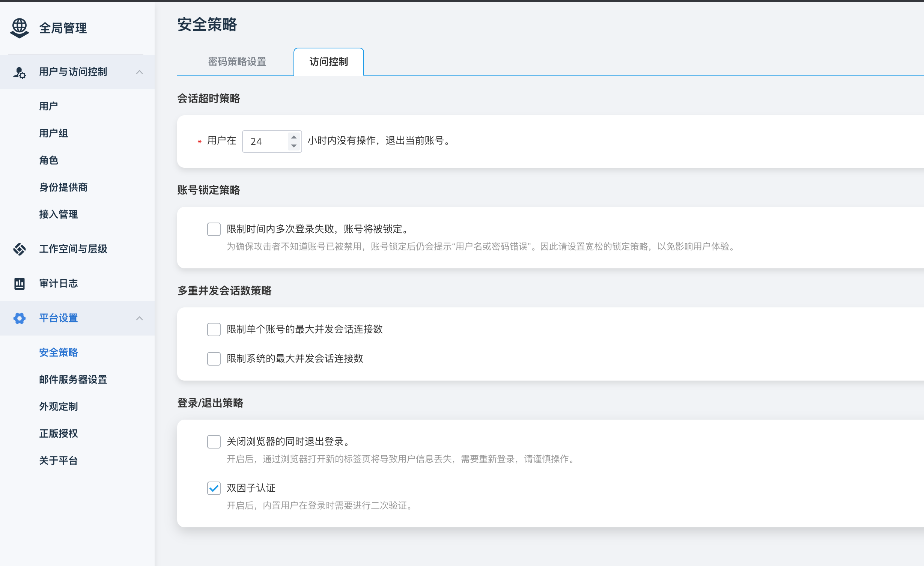Increase session timeout using up arrow
The width and height of the screenshot is (924, 566).
coord(294,137)
